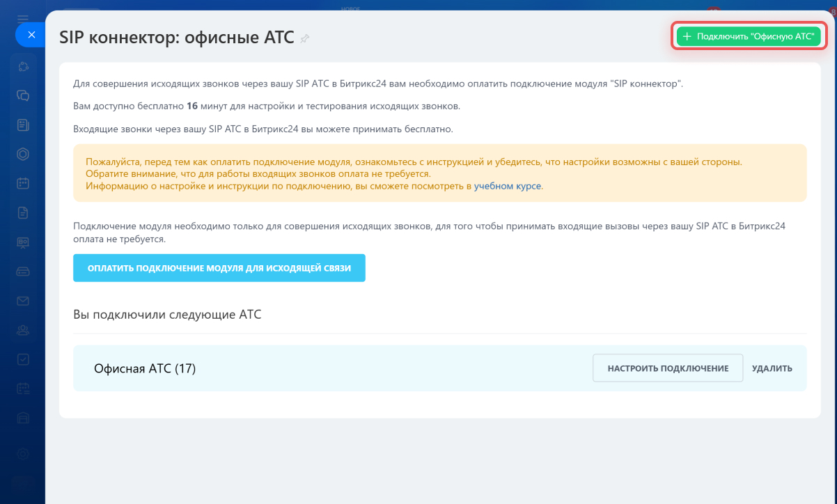Screen dimensions: 837x504
Task: Pin the page with the pushpin icon
Action: coord(304,39)
